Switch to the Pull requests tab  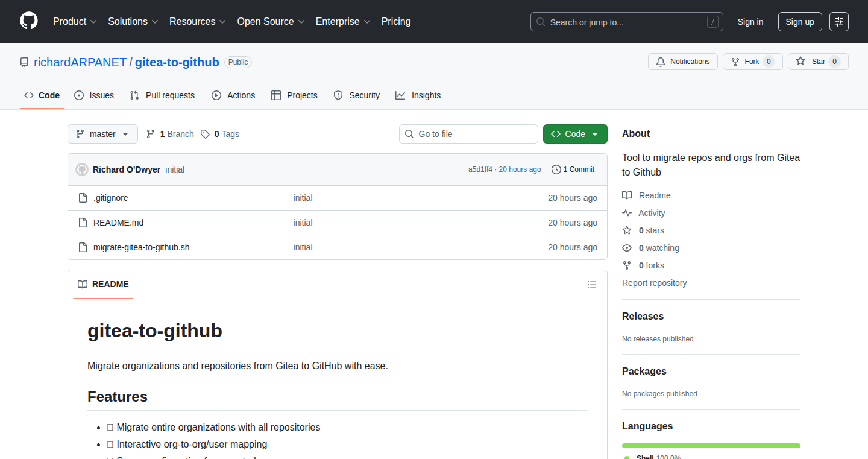click(x=163, y=95)
